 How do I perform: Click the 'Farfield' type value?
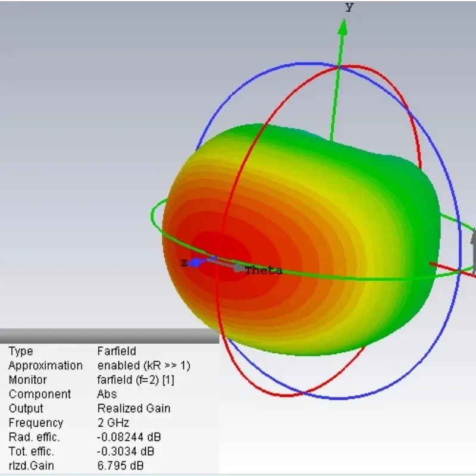click(117, 351)
